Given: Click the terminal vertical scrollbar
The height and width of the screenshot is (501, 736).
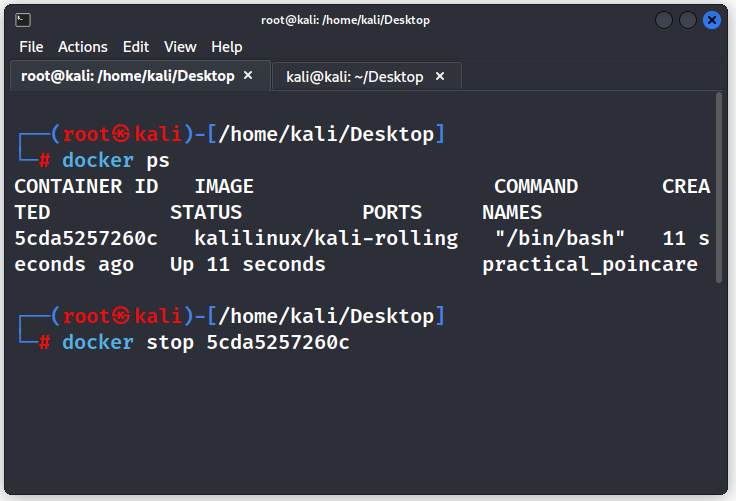Looking at the screenshot, I should [x=719, y=188].
